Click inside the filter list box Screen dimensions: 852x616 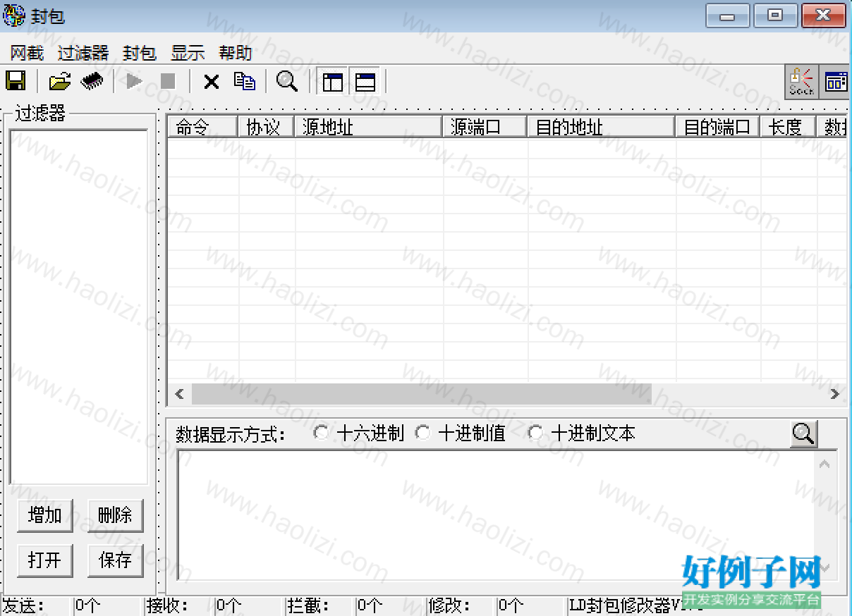[79, 307]
